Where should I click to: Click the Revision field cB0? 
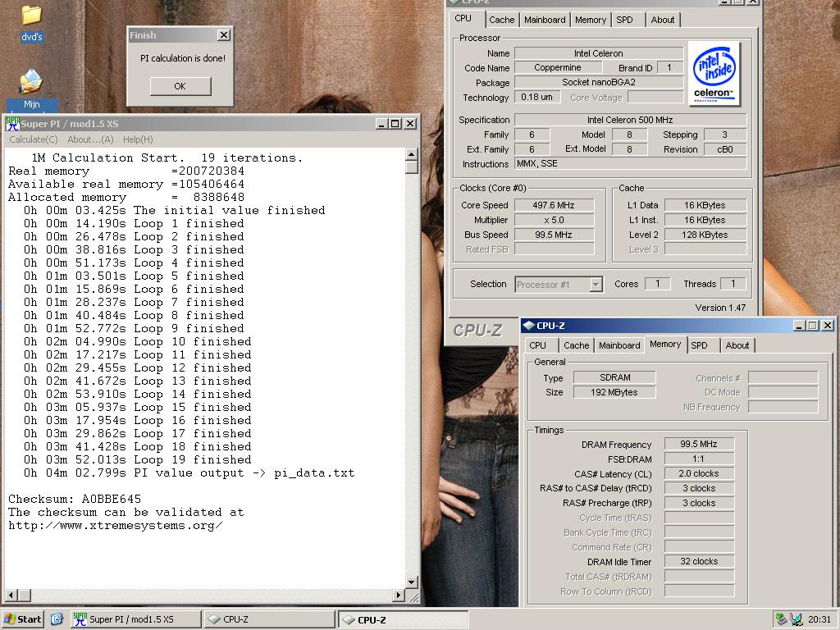(x=725, y=149)
